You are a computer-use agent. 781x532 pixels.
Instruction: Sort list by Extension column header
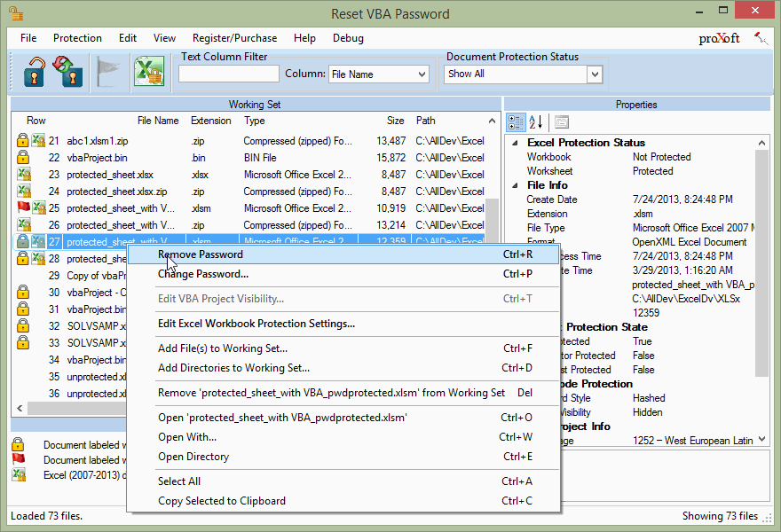(x=211, y=121)
